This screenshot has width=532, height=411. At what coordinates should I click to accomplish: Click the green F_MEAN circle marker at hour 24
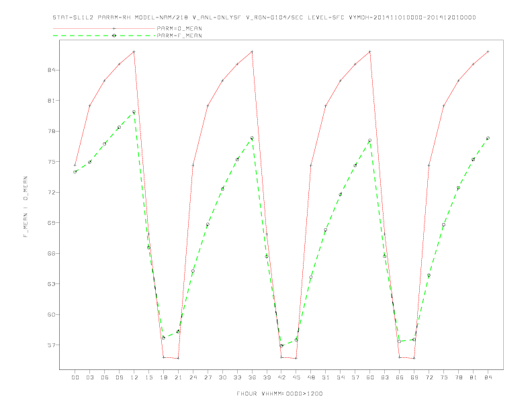point(193,271)
